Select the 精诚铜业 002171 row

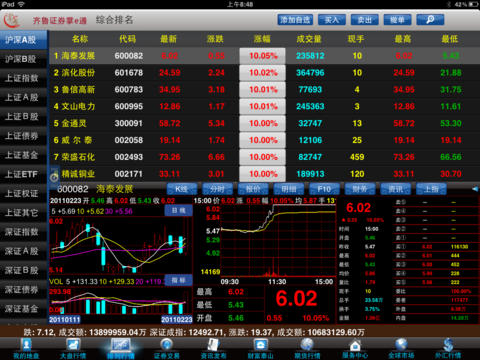click(265, 174)
